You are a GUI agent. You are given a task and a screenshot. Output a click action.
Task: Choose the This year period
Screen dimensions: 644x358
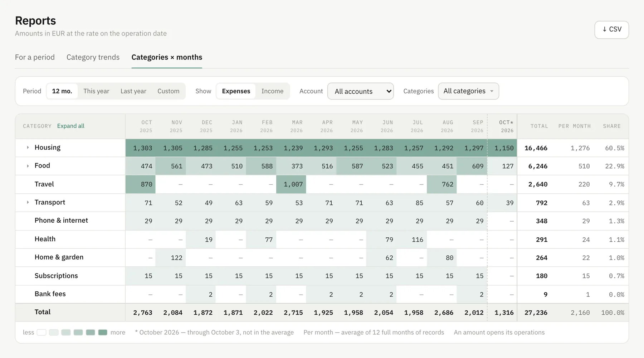(x=96, y=91)
